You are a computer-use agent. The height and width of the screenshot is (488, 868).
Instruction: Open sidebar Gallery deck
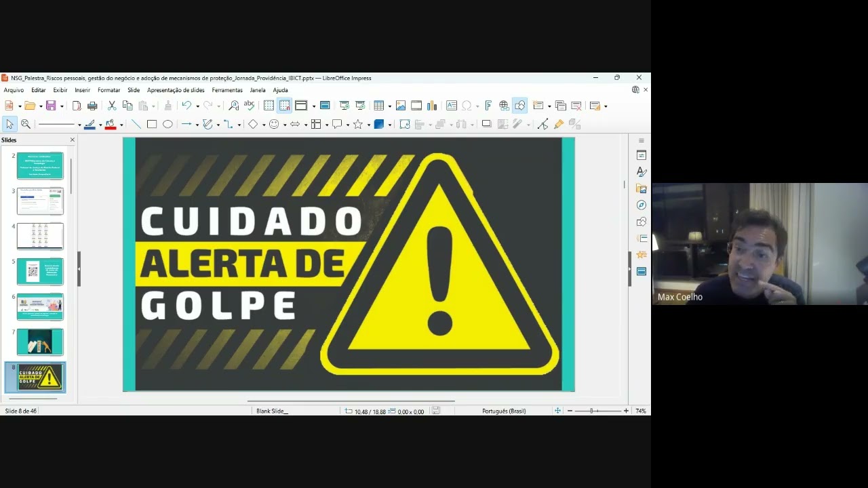(x=642, y=188)
